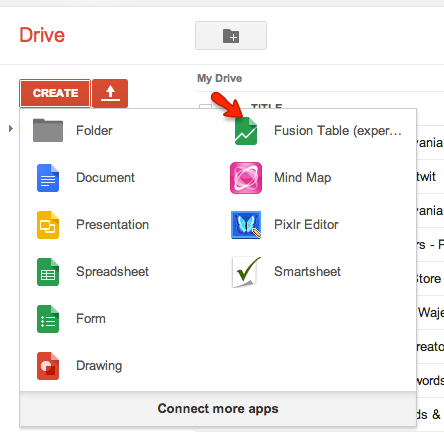Viewport: 444px width, 435px height.
Task: Expand the tree arrow left of the menu
Action: [11, 128]
